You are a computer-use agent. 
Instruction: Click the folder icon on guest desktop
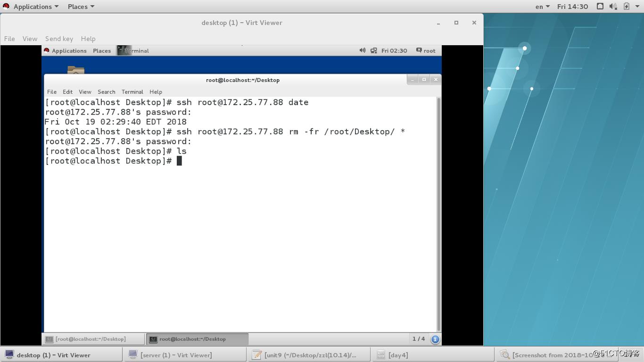click(76, 70)
